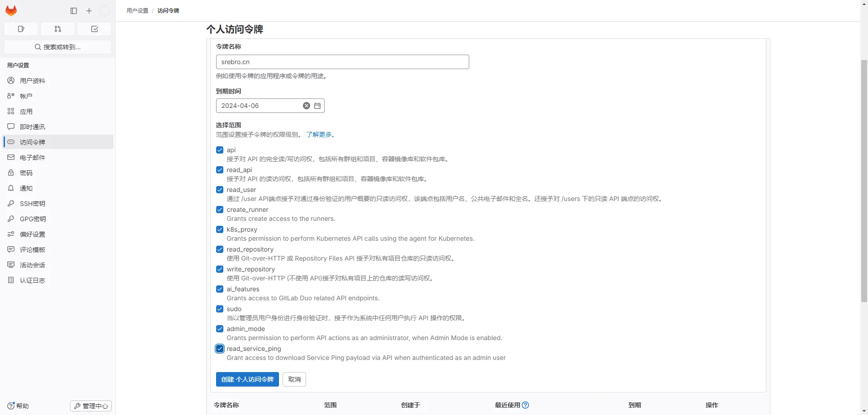
Task: Uncheck the sudo scope checkbox
Action: click(x=220, y=309)
